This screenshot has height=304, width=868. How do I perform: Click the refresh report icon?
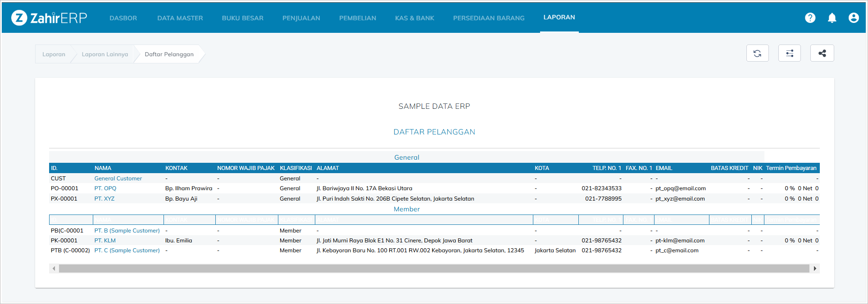click(x=757, y=54)
